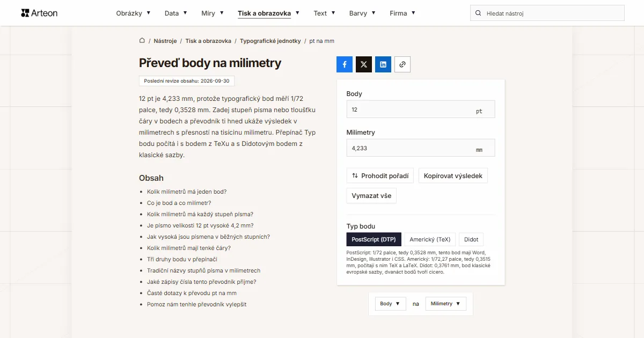
Task: Jump to 'Kolik milimetrů mají tenké čáry?'
Action: coord(189,248)
